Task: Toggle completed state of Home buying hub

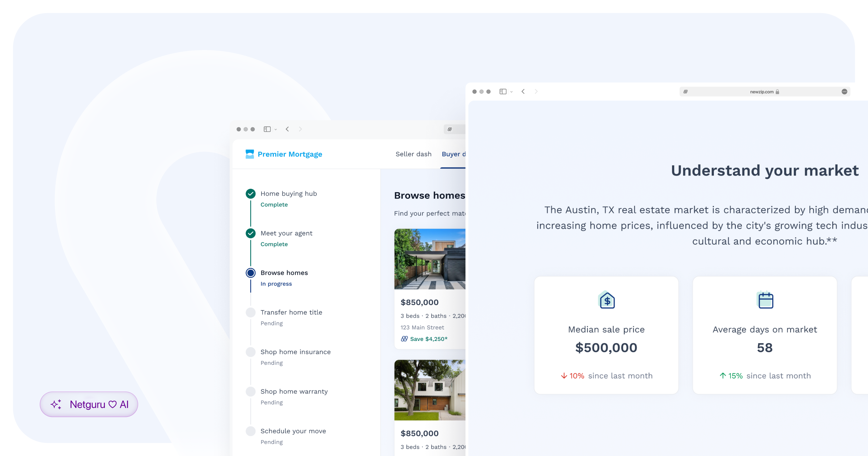Action: 251,194
